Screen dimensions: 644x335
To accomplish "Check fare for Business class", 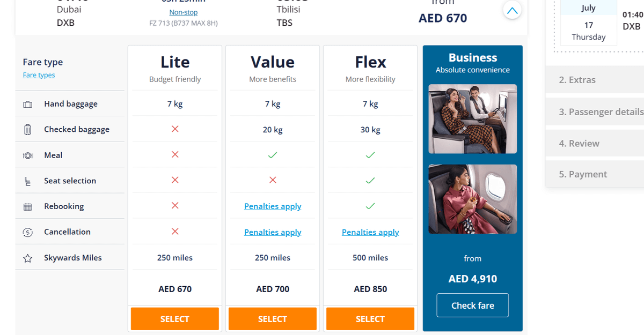I will 473,306.
